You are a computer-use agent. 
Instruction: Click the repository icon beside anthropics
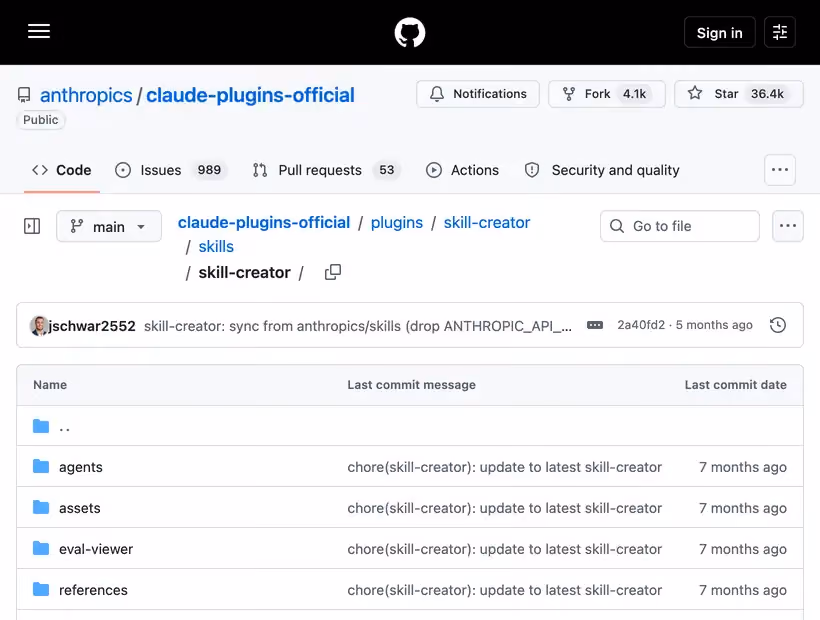(24, 95)
